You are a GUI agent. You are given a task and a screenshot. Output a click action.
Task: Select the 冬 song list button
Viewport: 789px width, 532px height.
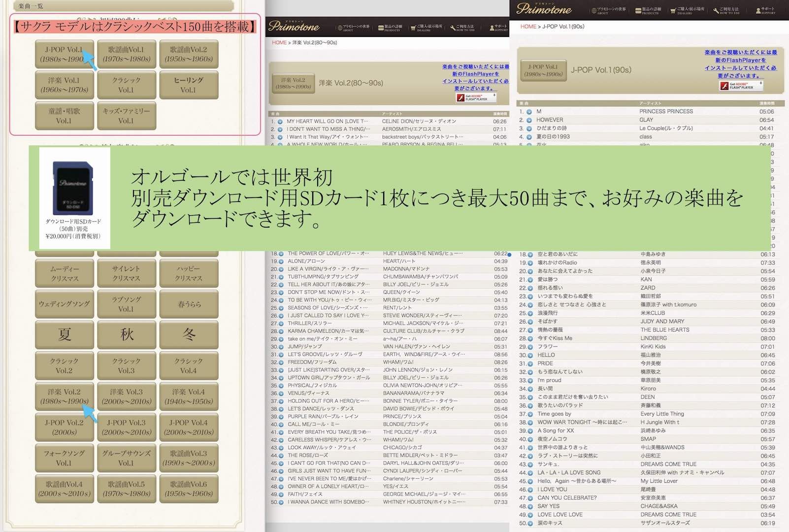(189, 334)
